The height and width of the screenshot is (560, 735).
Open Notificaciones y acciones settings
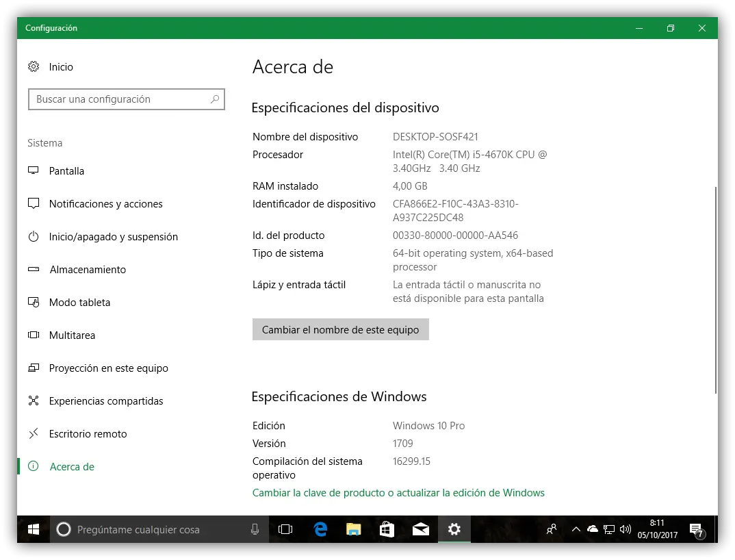(106, 203)
